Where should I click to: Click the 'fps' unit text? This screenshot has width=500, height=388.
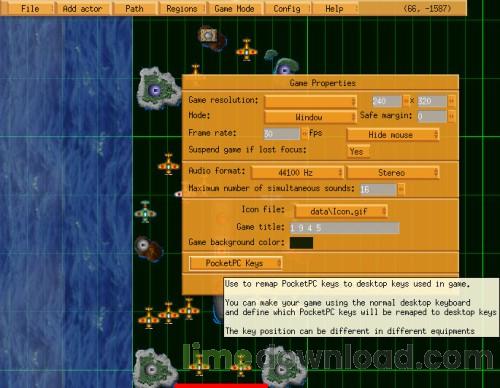[x=316, y=133]
